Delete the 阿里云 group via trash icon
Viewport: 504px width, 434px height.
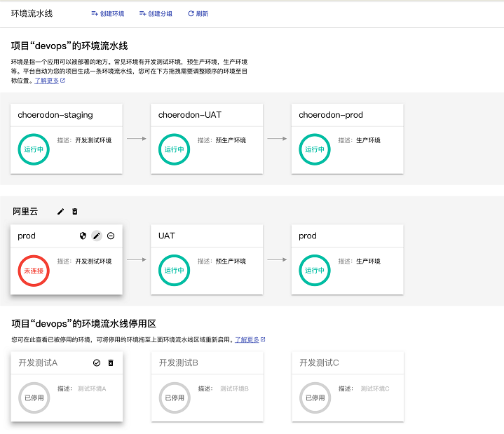(75, 211)
